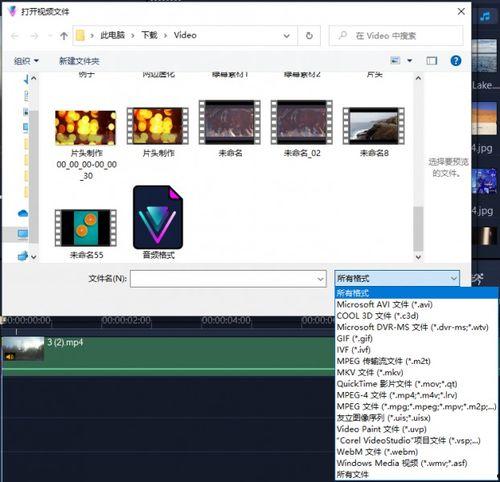Click Video in the breadcrumb path
500x482 pixels.
click(x=185, y=35)
